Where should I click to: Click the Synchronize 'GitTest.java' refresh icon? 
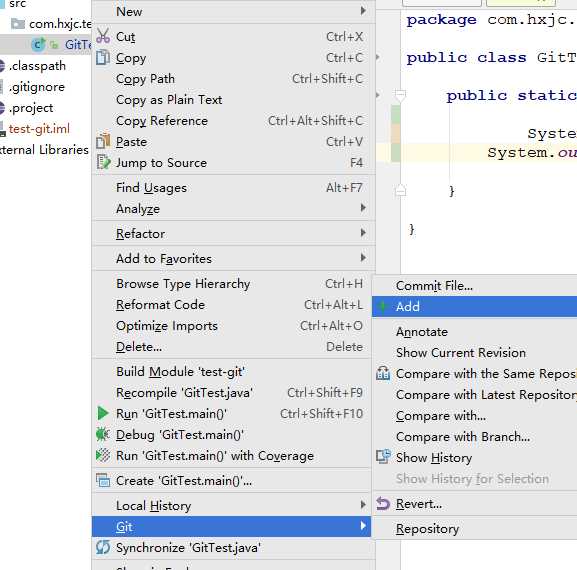pyautogui.click(x=103, y=547)
